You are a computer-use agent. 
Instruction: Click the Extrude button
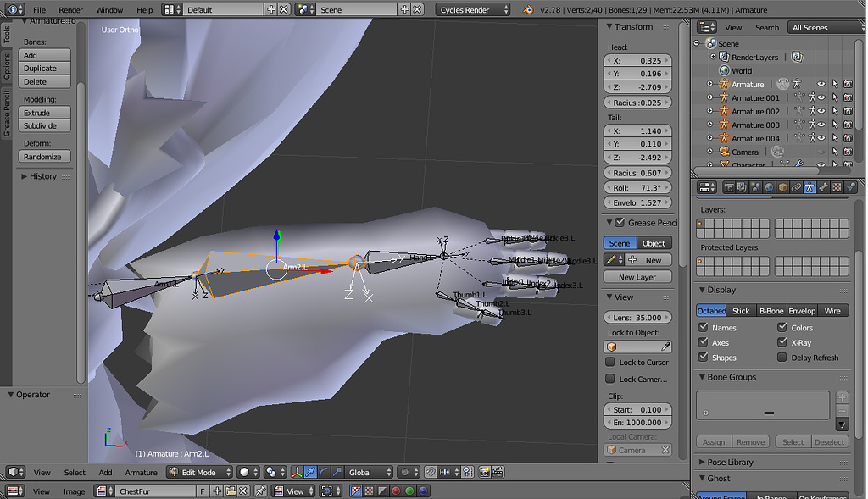pos(44,113)
